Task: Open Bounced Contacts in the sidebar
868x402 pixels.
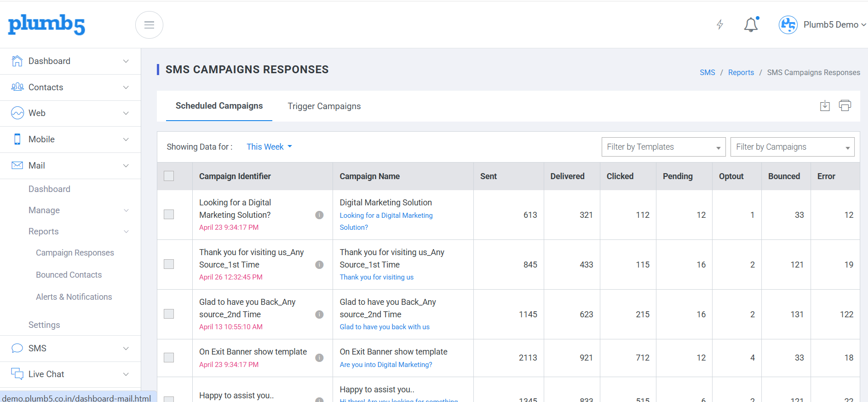Action: pyautogui.click(x=69, y=275)
